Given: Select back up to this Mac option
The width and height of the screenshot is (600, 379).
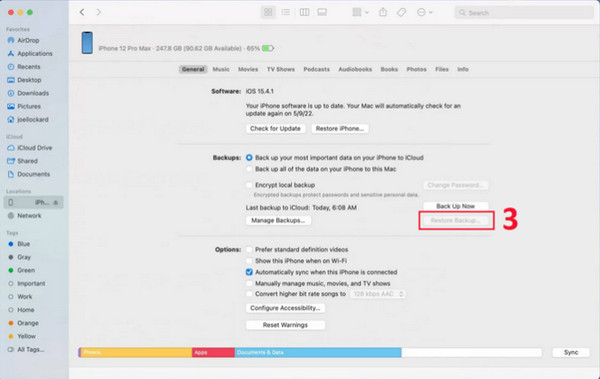Looking at the screenshot, I should click(x=249, y=169).
